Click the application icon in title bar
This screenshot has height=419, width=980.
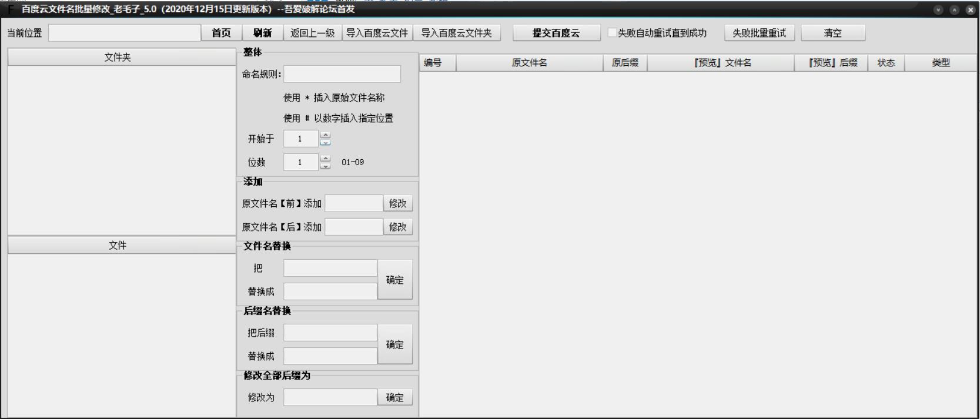click(x=10, y=9)
